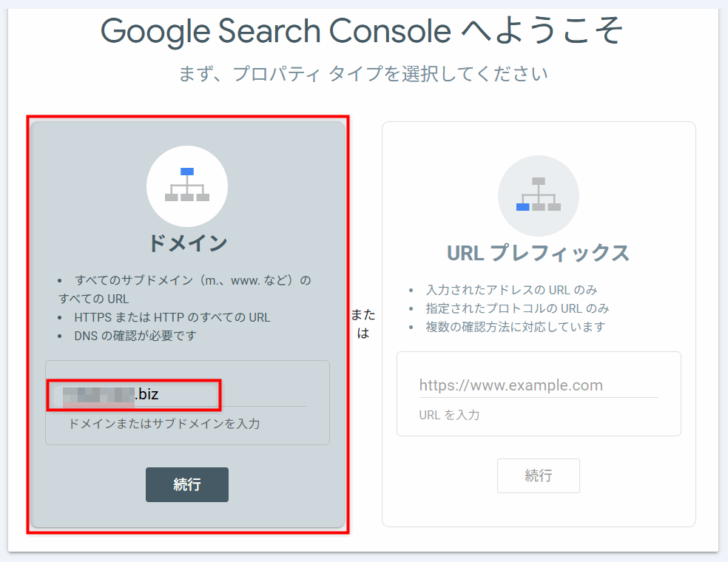Click the hint 'ドメインまたはサブドメインを入力'
This screenshot has height=562, width=728.
tap(164, 424)
